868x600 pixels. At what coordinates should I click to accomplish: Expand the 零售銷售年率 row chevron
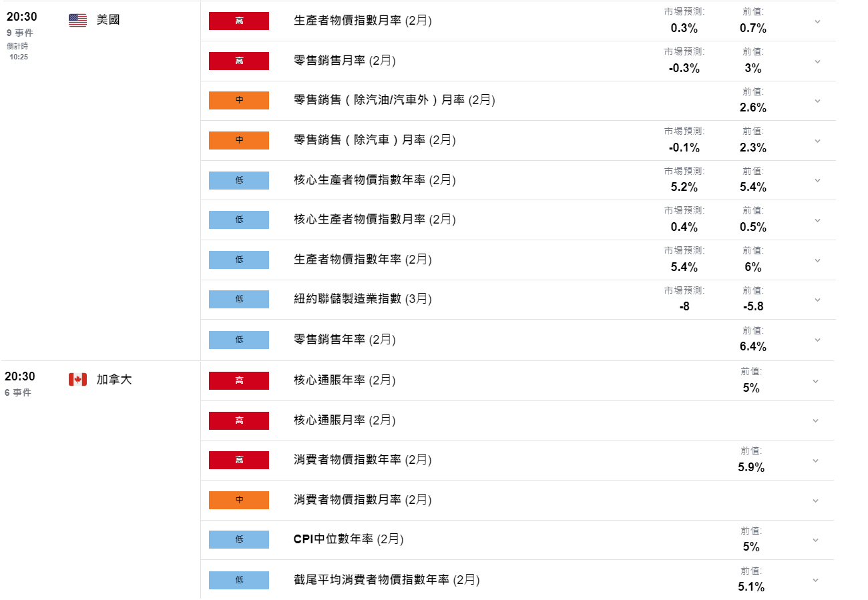[x=817, y=340]
